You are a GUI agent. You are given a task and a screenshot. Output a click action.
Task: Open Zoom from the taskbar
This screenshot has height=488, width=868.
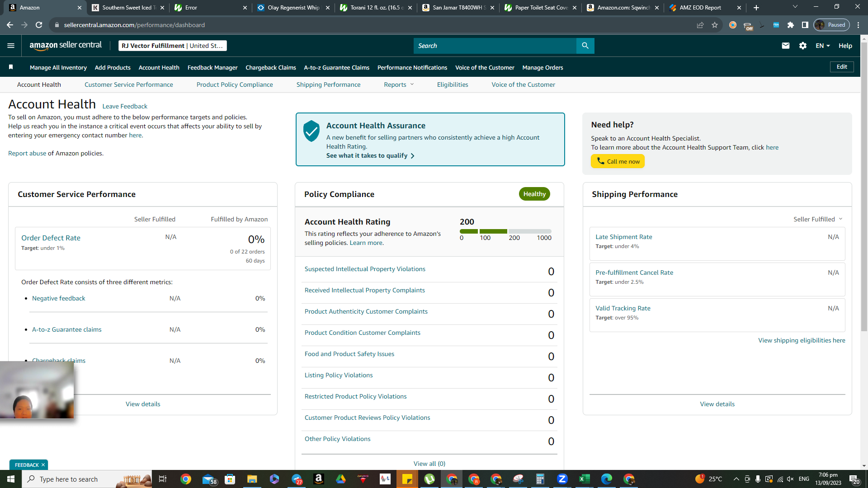562,479
